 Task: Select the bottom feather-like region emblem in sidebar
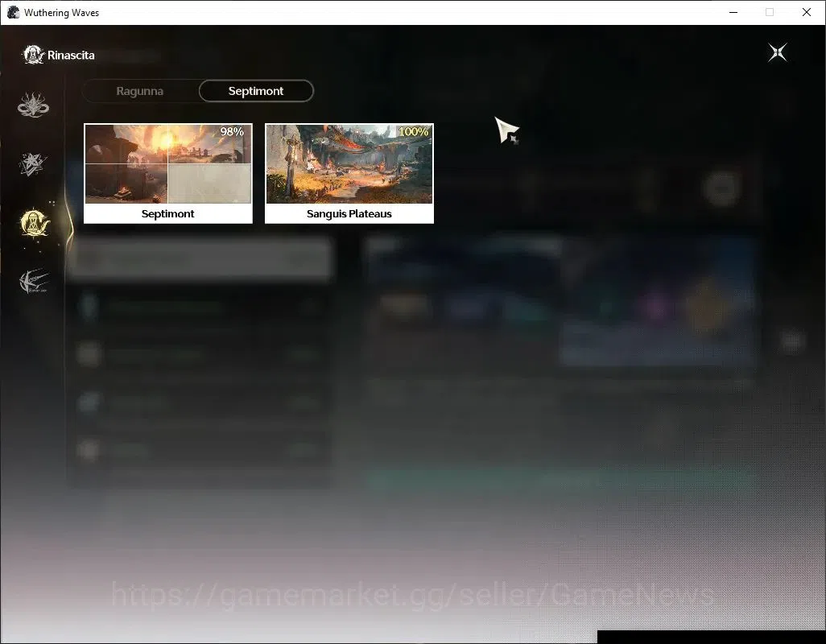tap(34, 282)
